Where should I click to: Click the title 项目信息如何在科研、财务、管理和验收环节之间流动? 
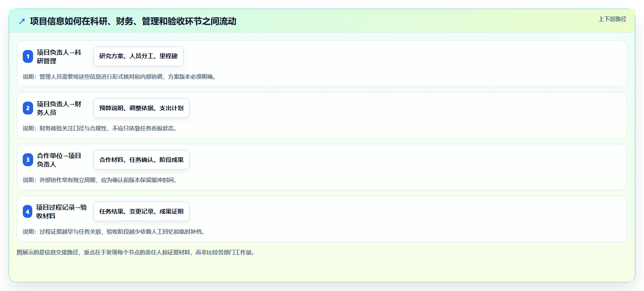133,21
